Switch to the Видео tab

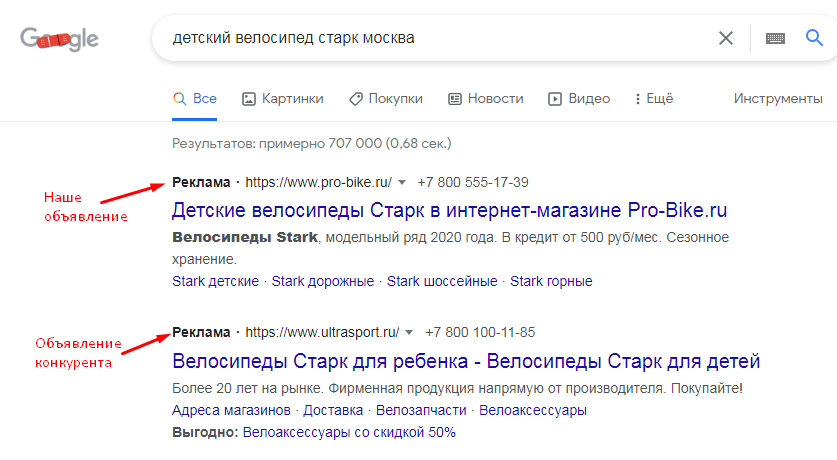click(x=579, y=99)
